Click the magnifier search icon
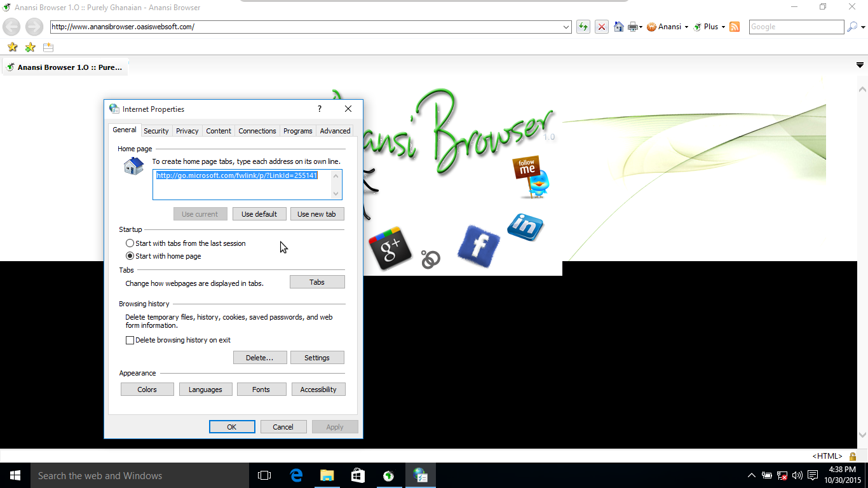 (852, 27)
